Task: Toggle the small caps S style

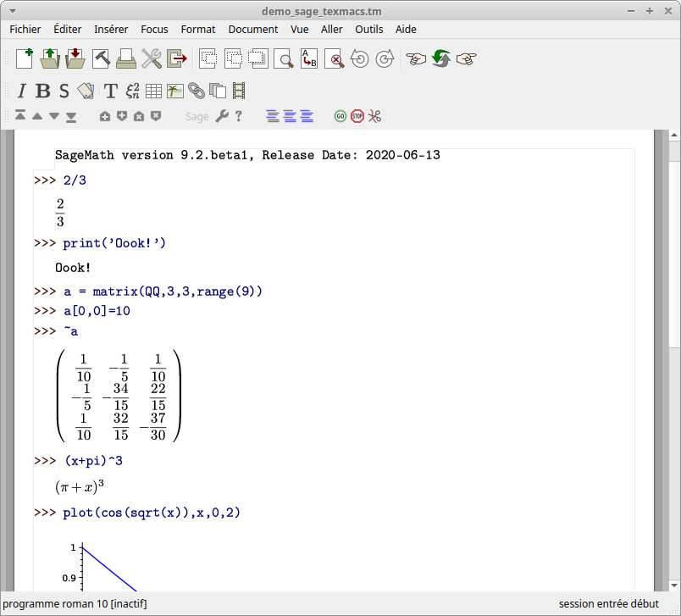Action: tap(64, 91)
